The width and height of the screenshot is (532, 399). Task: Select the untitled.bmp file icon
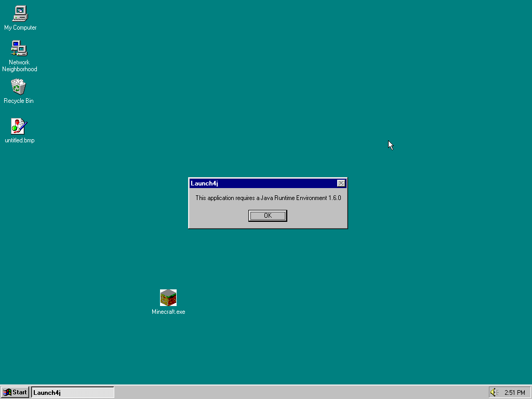point(19,127)
